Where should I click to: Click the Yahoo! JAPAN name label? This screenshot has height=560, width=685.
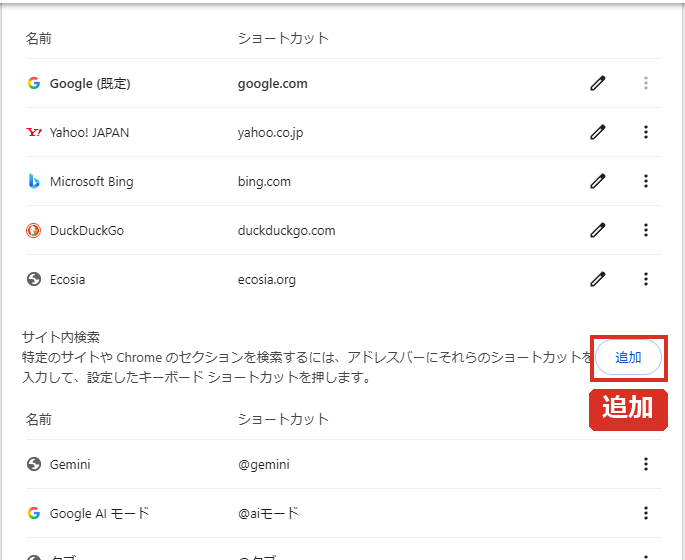pos(90,132)
